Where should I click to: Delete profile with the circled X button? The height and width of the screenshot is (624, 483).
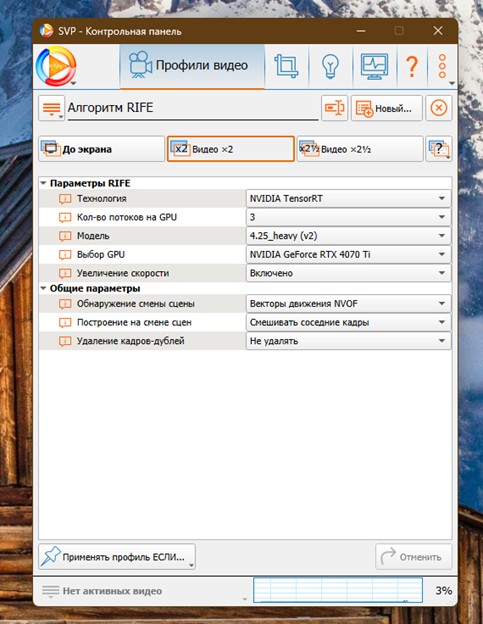pyautogui.click(x=438, y=108)
